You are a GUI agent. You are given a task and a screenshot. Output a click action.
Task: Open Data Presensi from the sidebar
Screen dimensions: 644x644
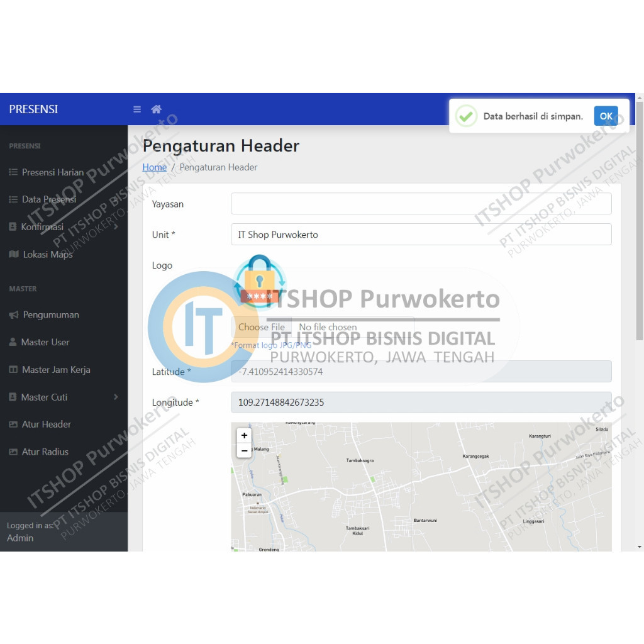point(47,199)
